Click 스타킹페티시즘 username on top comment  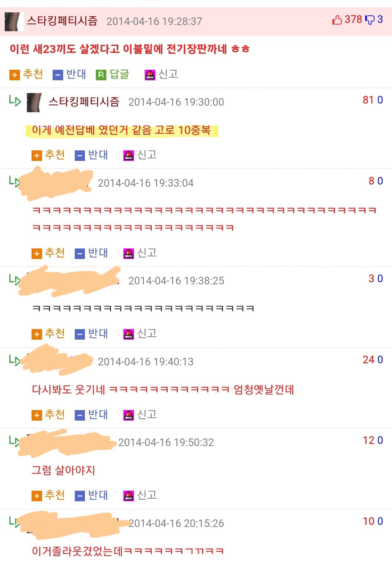62,21
